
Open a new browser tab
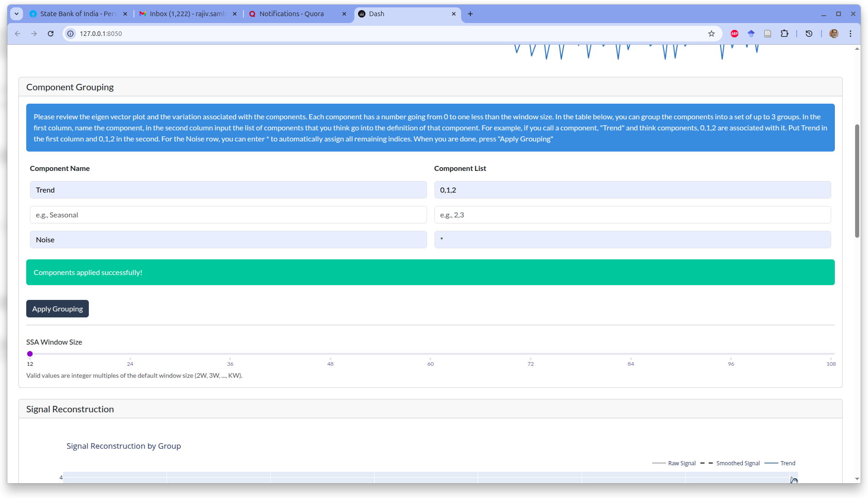pyautogui.click(x=470, y=14)
